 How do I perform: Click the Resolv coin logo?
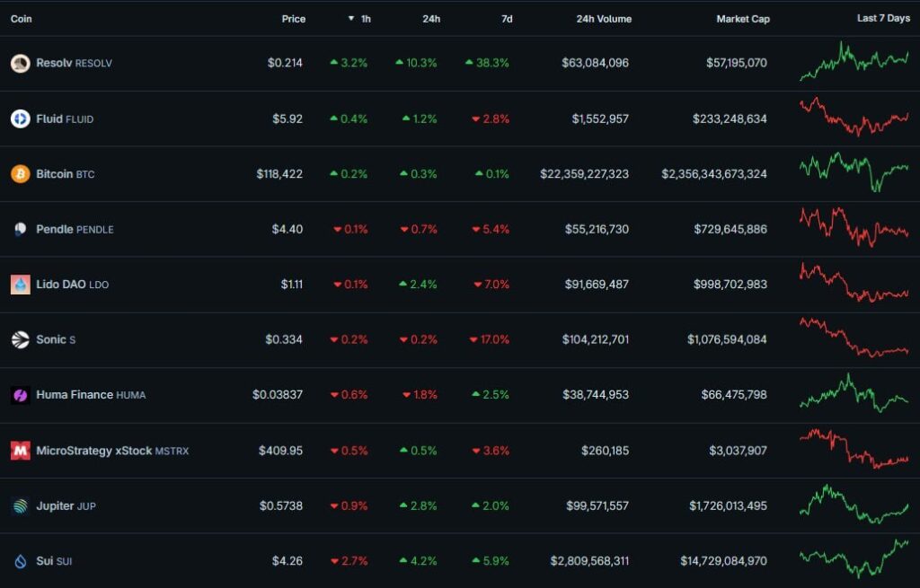[x=19, y=63]
